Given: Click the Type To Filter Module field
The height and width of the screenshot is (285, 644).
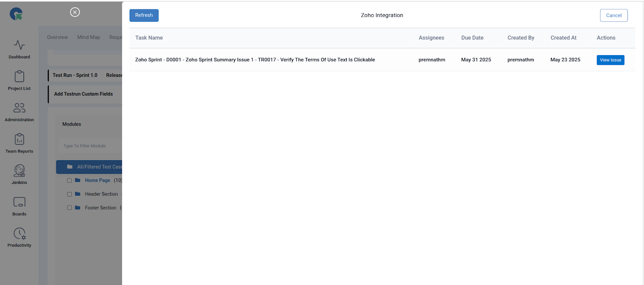Looking at the screenshot, I should [x=90, y=146].
